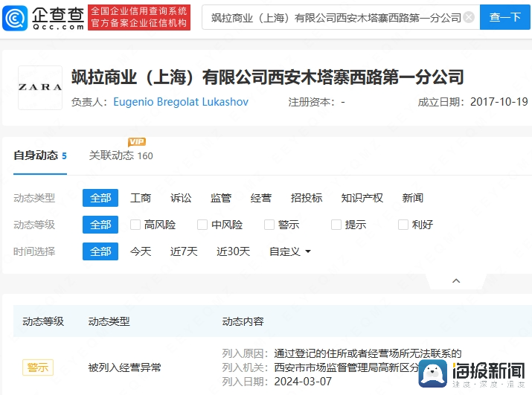Select 全部 in the 时间选择 row
532x395 pixels.
[100, 251]
